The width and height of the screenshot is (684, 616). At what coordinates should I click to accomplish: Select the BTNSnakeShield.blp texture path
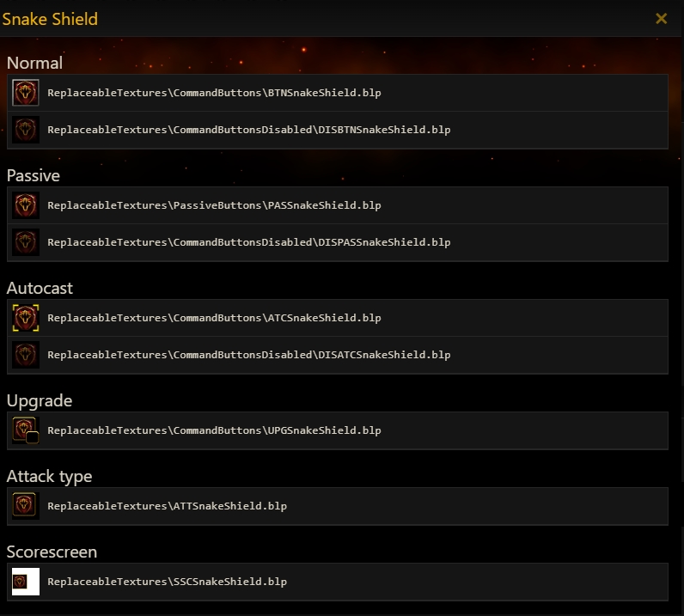pos(214,93)
